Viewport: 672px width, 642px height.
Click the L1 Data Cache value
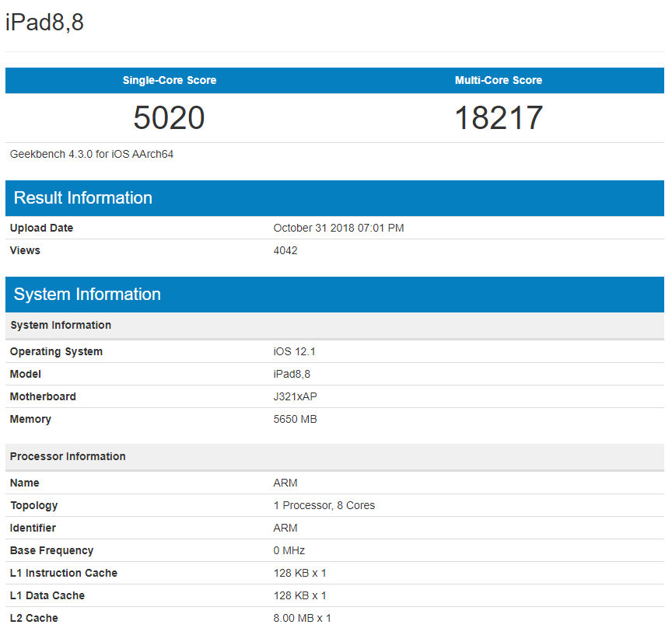point(300,595)
